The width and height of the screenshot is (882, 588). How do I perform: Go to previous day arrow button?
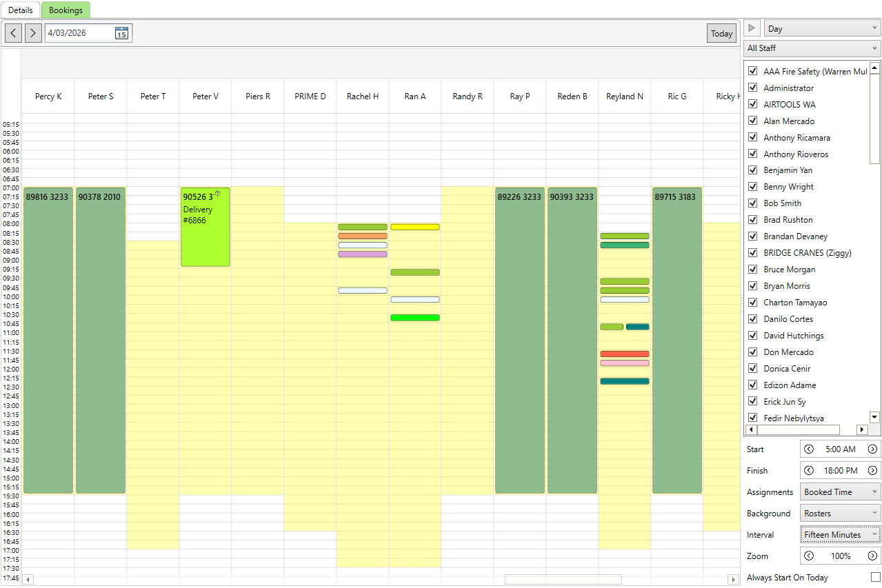tap(13, 33)
